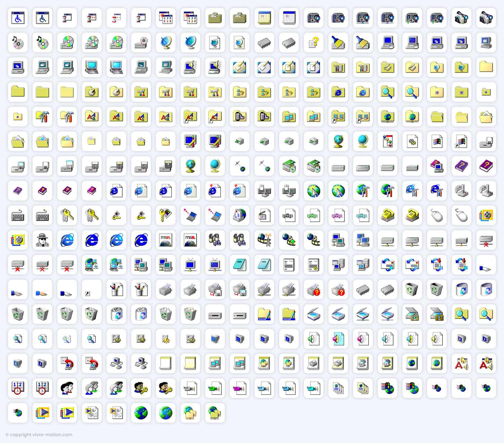Click the computer mouse icon
The height and width of the screenshot is (443, 504).
click(437, 215)
